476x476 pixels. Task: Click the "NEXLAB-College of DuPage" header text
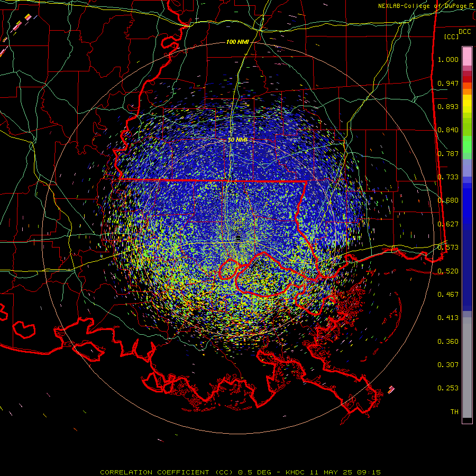click(422, 6)
